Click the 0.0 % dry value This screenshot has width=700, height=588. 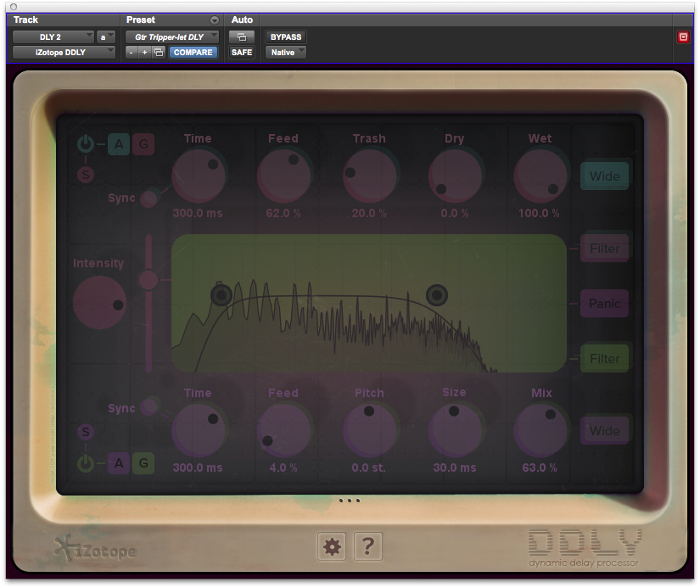pyautogui.click(x=455, y=214)
